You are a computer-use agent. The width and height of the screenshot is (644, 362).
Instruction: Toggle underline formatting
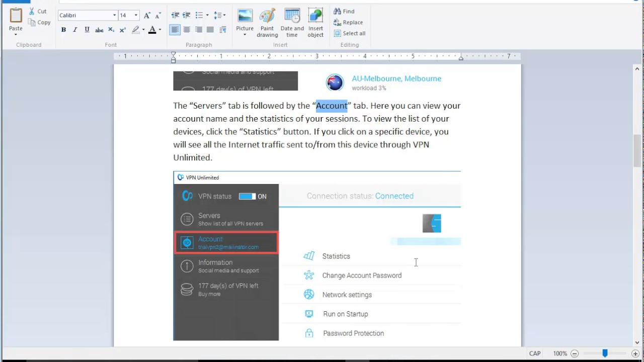pos(87,30)
